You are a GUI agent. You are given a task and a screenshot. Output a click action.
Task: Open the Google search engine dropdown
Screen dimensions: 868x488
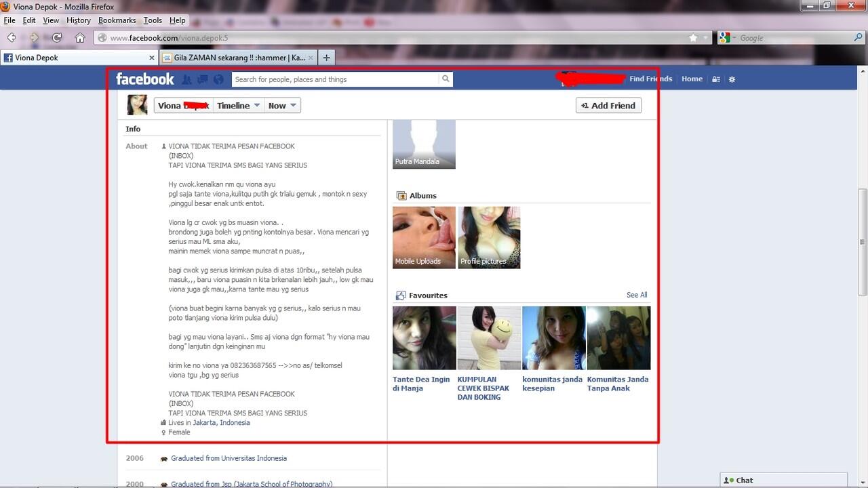point(729,38)
